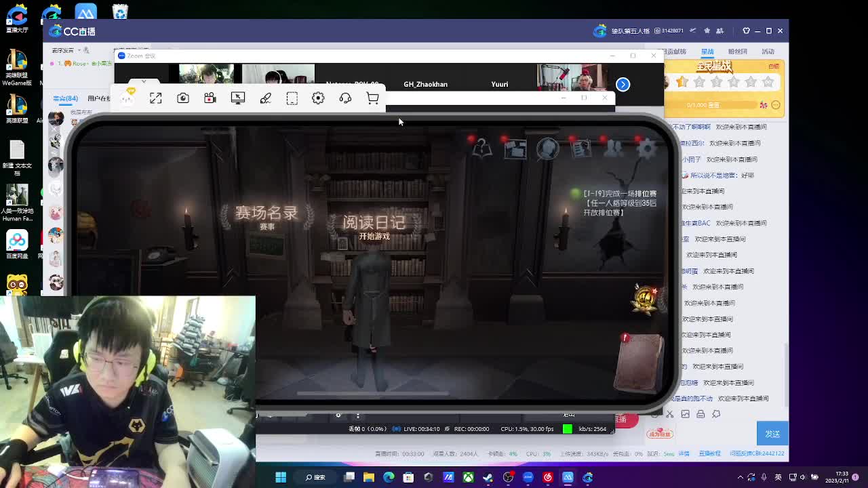
Task: Open settings gear in the floating toolbar
Action: (x=318, y=98)
